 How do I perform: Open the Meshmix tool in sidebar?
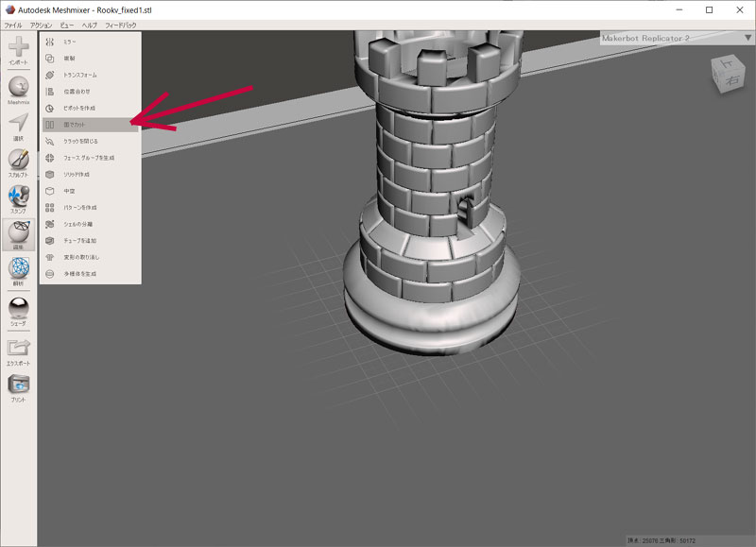point(18,88)
